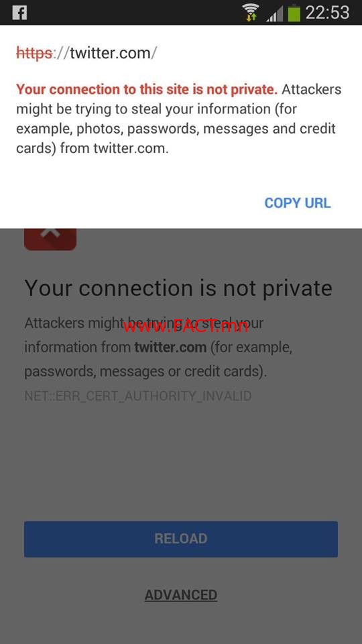Tap the 'Your connection is not private' heading
The width and height of the screenshot is (362, 644).
pyautogui.click(x=178, y=288)
